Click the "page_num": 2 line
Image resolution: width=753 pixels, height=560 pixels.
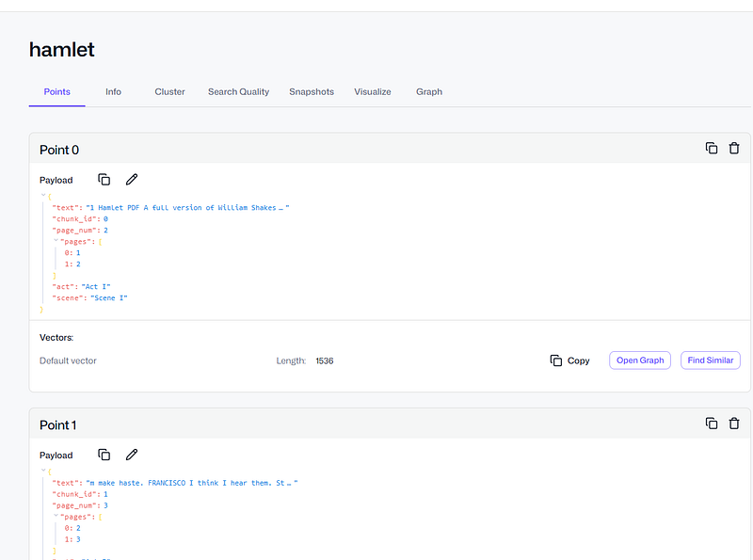coord(80,231)
